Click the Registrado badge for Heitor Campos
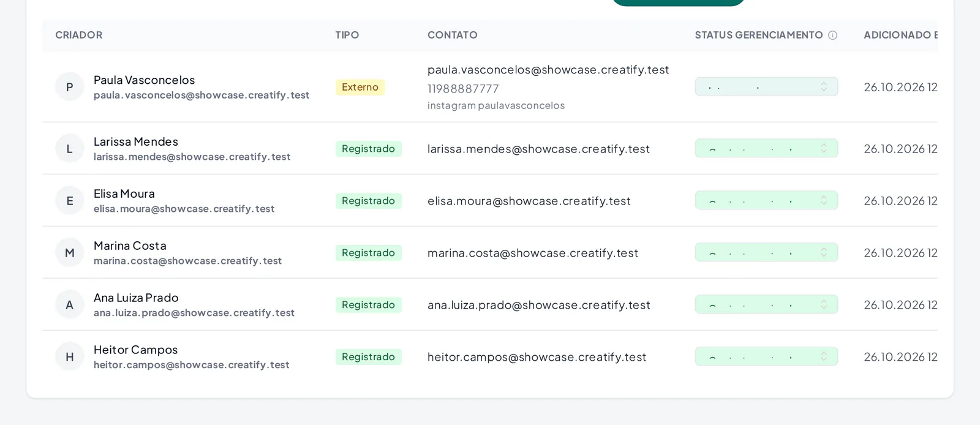The image size is (980, 425). click(369, 357)
